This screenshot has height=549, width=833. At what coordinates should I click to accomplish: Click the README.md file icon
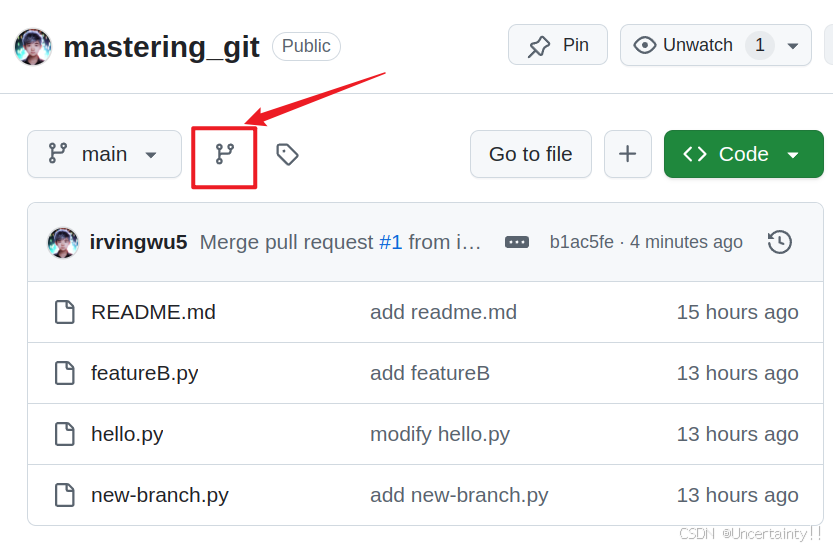click(x=65, y=312)
